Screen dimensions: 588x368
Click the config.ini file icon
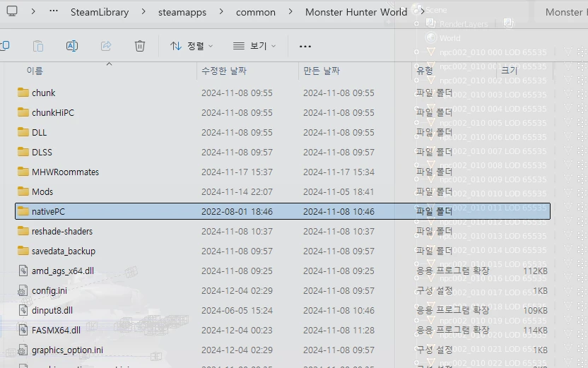tap(23, 290)
